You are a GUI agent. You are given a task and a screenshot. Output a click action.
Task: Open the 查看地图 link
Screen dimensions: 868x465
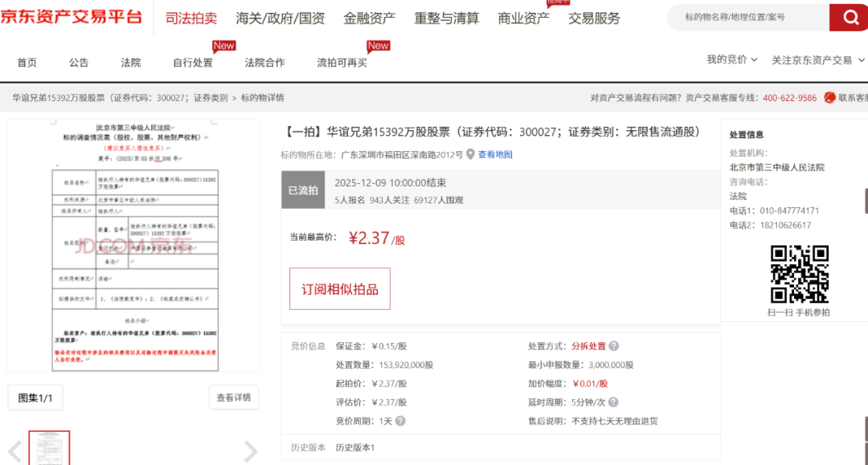point(495,154)
